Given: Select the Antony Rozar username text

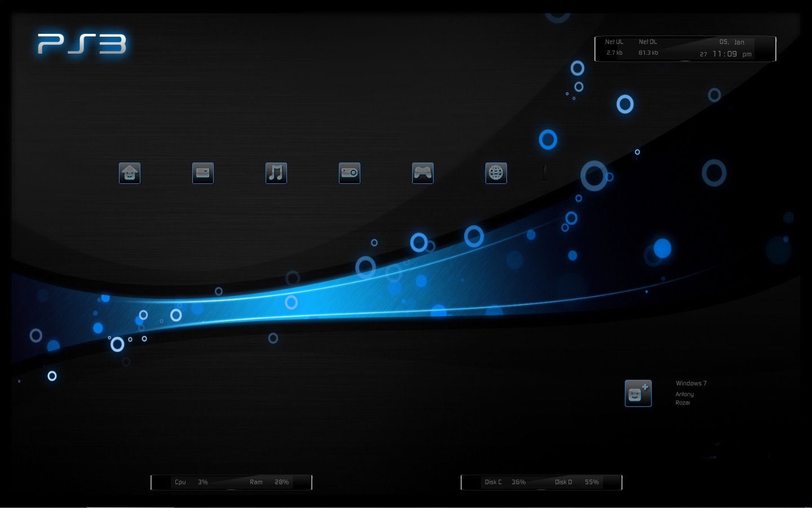Looking at the screenshot, I should coord(685,398).
